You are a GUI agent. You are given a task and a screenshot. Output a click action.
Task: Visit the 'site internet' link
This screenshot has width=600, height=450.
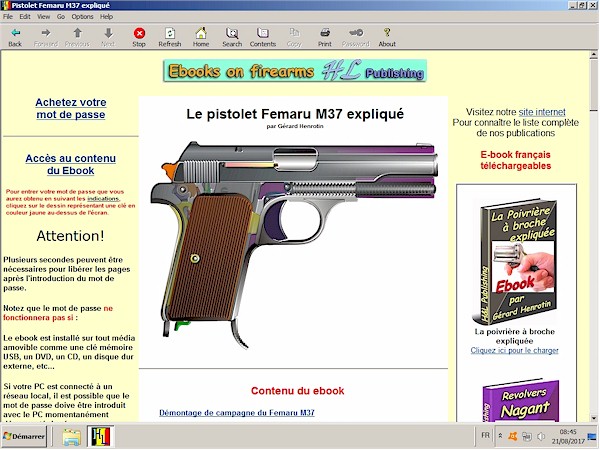(542, 112)
